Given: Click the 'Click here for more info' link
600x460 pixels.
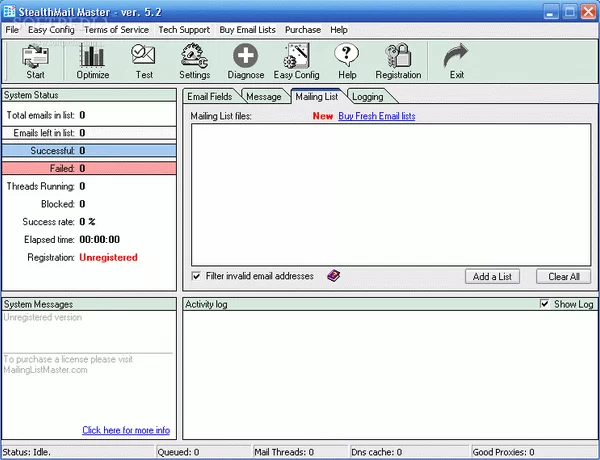Looking at the screenshot, I should click(x=126, y=430).
